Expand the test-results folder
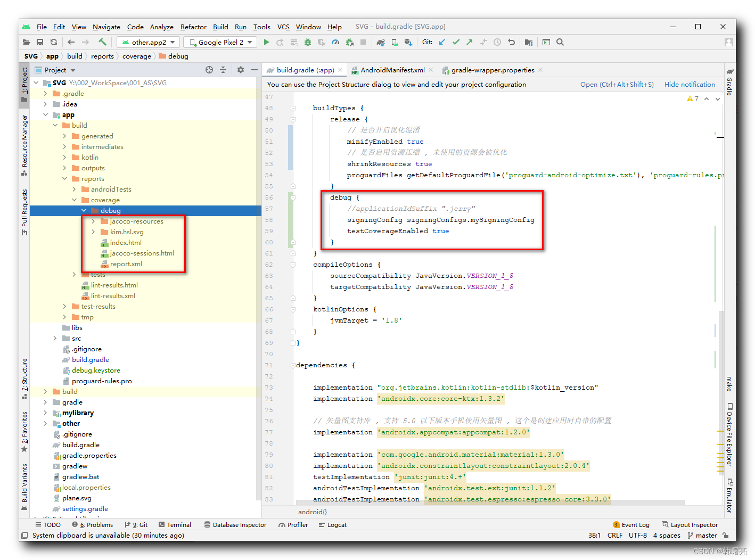The width and height of the screenshot is (755, 560). [65, 307]
